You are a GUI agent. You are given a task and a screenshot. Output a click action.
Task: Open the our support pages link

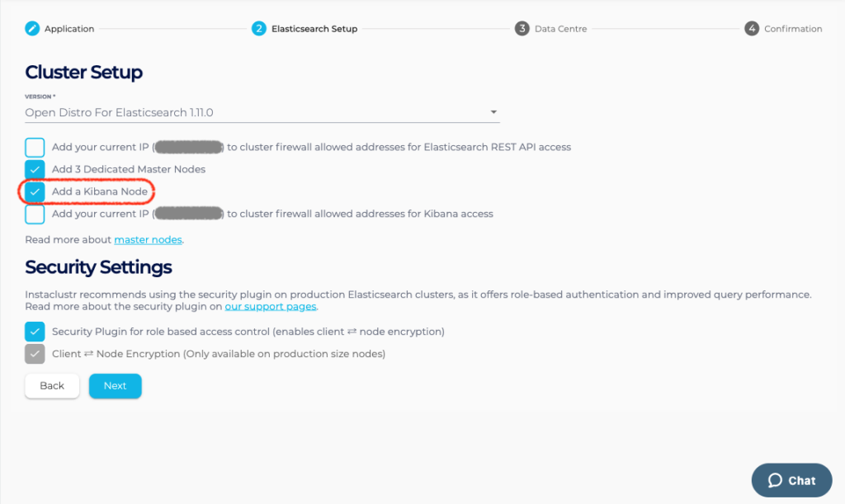point(270,307)
